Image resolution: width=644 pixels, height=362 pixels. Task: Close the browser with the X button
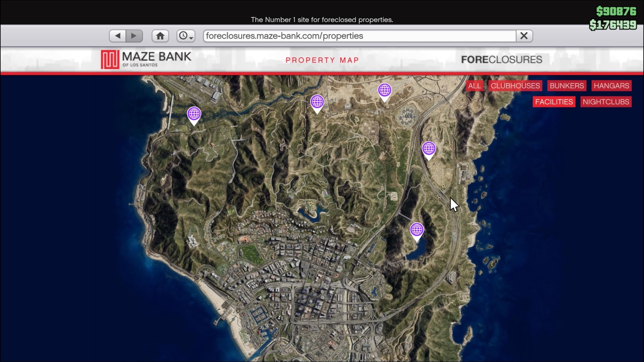pyautogui.click(x=524, y=36)
